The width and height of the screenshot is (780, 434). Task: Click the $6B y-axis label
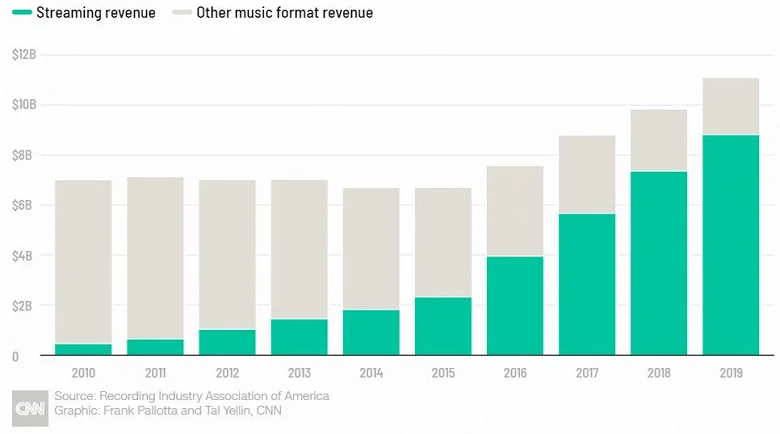pos(22,205)
